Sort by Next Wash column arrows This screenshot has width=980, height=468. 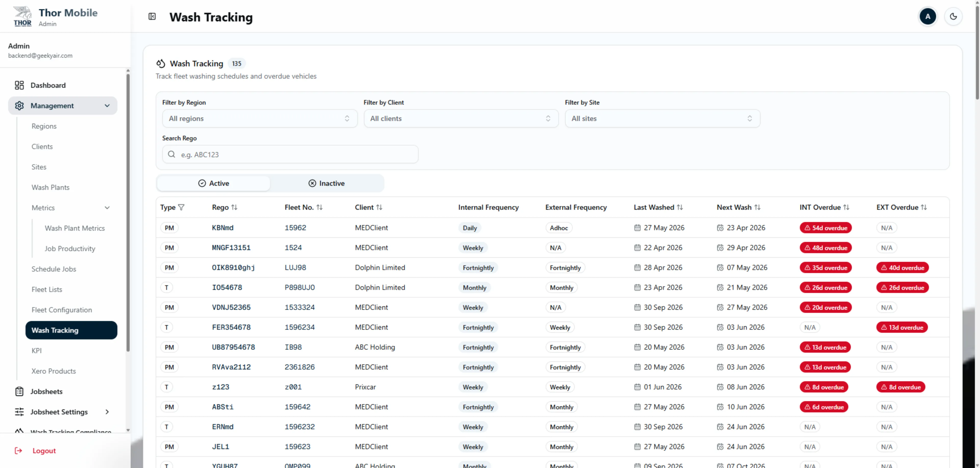pyautogui.click(x=757, y=207)
